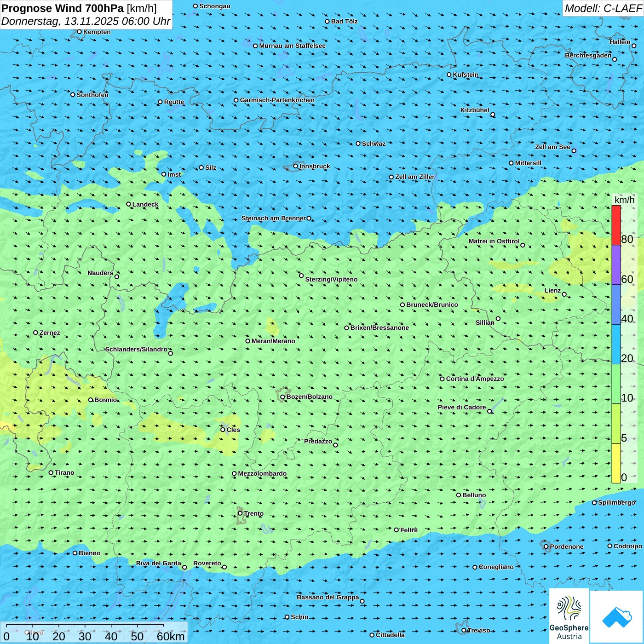644x644 pixels.
Task: Click the red 80 km/h legend color
Action: [616, 225]
